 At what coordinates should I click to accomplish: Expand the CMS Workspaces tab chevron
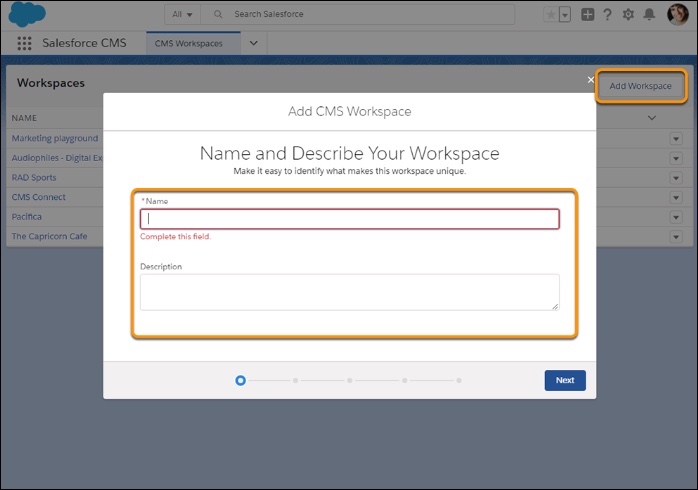point(253,43)
